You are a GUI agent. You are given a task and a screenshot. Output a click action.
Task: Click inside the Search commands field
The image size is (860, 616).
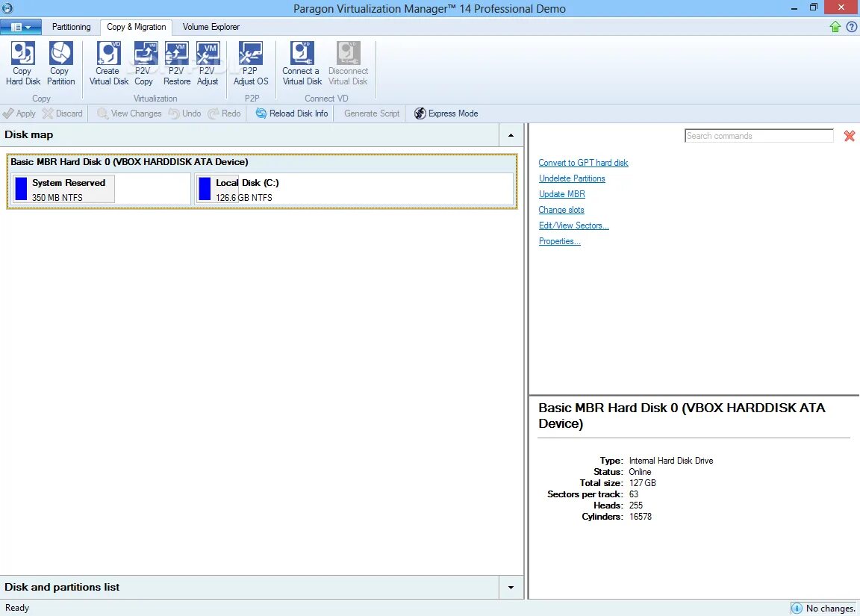click(x=758, y=135)
